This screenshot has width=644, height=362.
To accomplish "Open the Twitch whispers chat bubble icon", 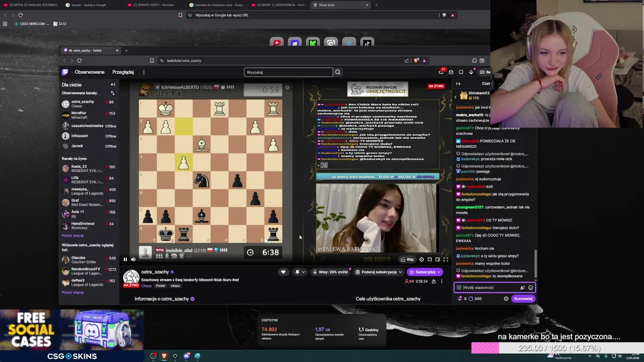I will coord(461,72).
